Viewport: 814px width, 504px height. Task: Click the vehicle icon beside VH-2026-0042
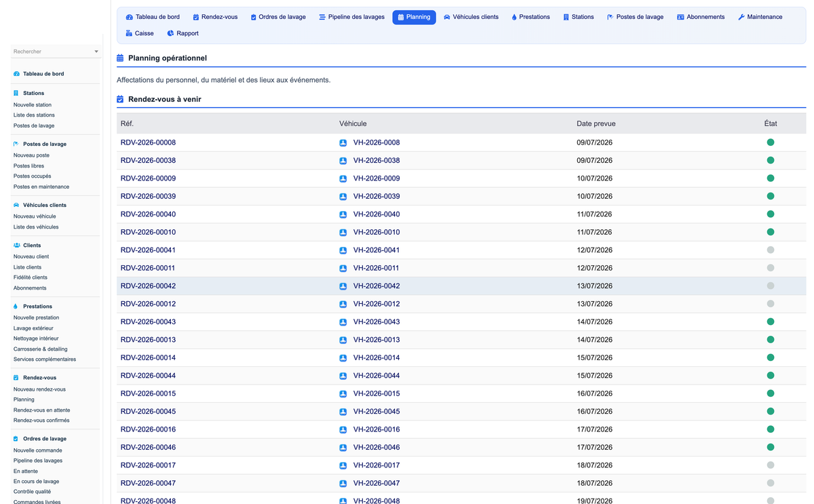coord(343,286)
